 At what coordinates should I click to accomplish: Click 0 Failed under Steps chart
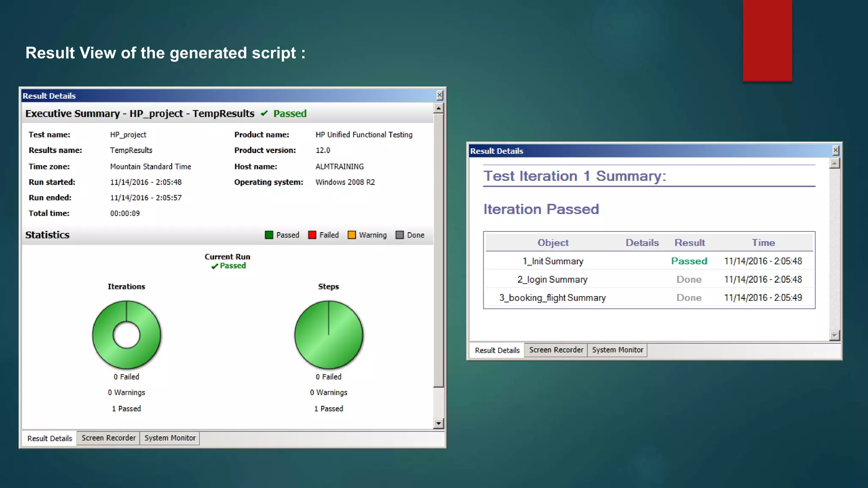coord(328,377)
